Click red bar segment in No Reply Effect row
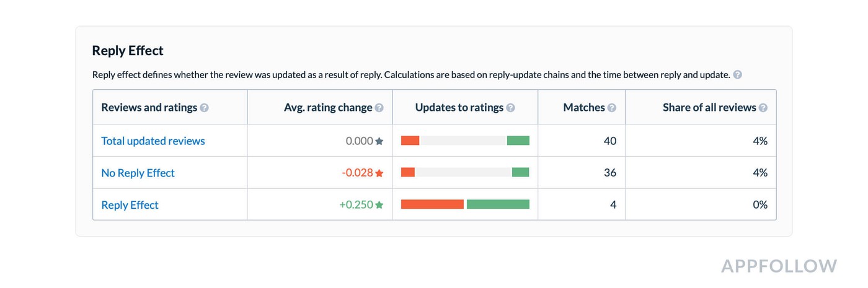Image resolution: width=868 pixels, height=288 pixels. [x=408, y=172]
